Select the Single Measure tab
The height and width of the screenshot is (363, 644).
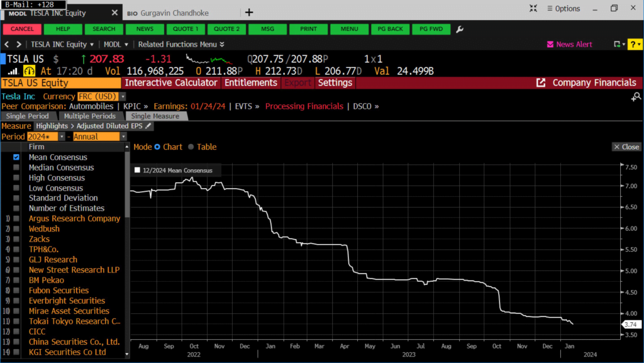(155, 116)
